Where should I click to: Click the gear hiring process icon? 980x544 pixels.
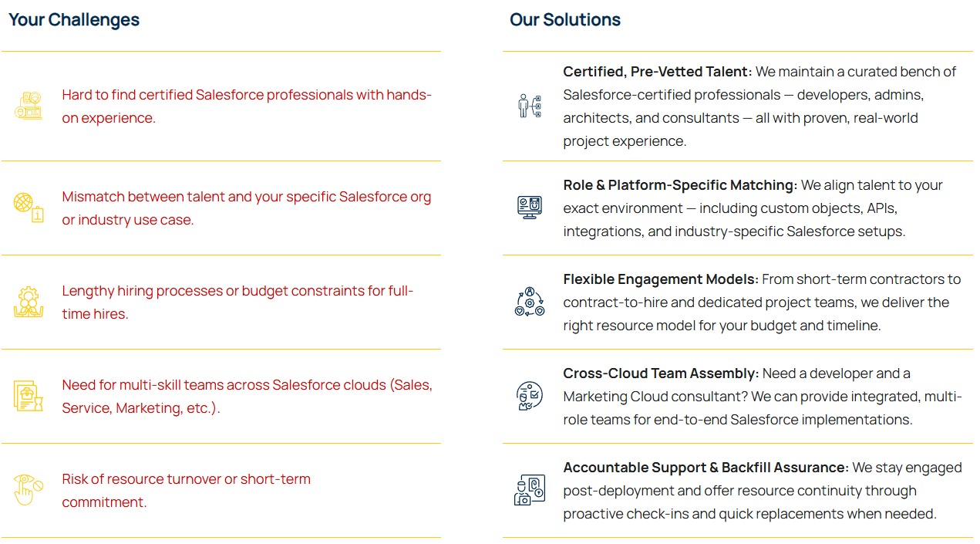[29, 302]
